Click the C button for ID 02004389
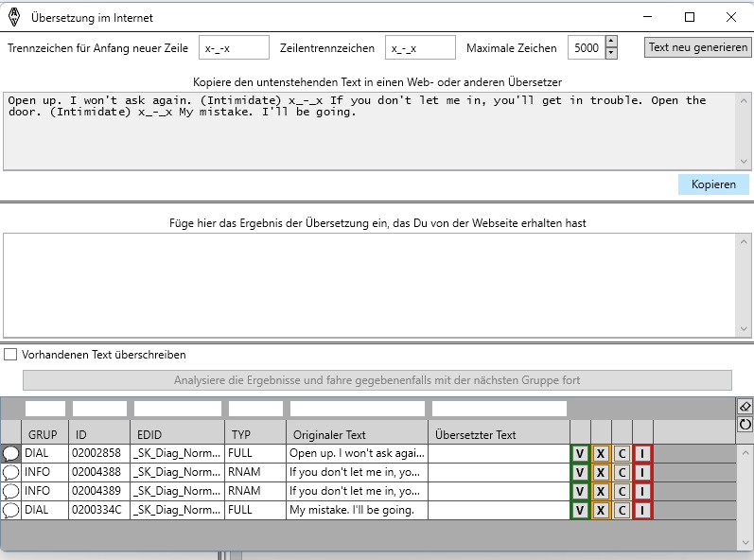754x560 pixels. [x=622, y=491]
